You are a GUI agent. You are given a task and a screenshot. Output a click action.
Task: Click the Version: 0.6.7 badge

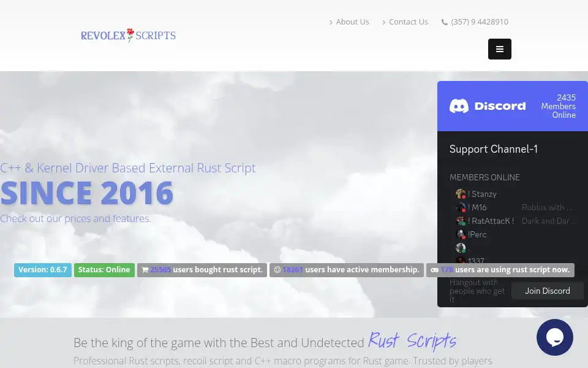tap(43, 270)
